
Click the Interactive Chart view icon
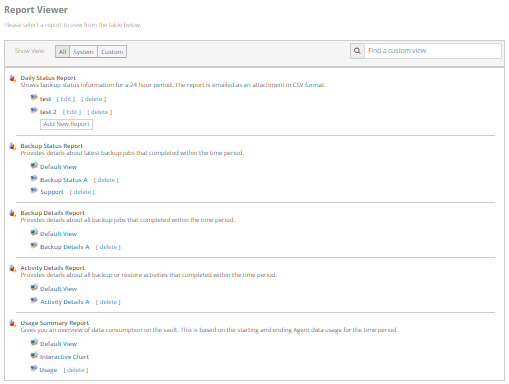[x=34, y=355]
